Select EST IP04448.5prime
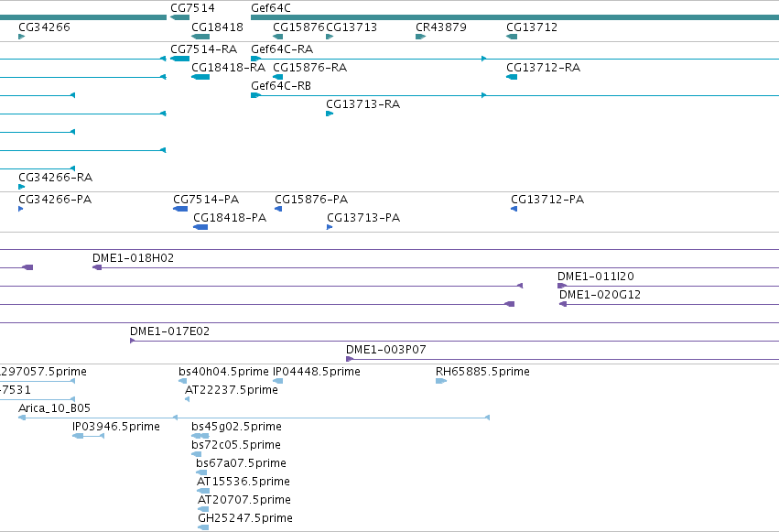This screenshot has height=532, width=779. [317, 372]
